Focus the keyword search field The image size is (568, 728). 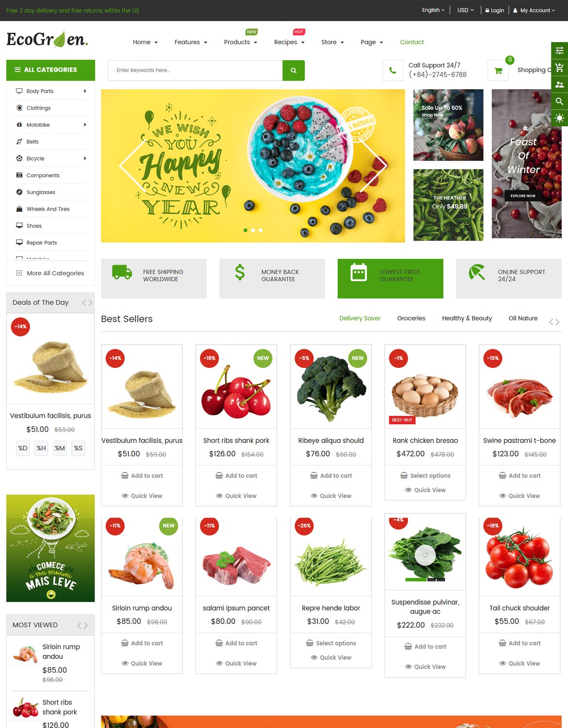[195, 70]
